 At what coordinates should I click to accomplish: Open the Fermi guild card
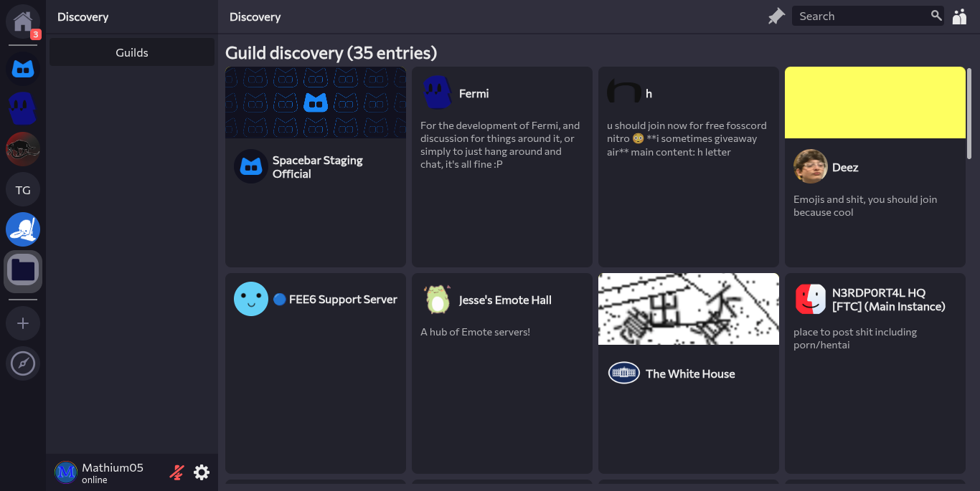pos(501,166)
